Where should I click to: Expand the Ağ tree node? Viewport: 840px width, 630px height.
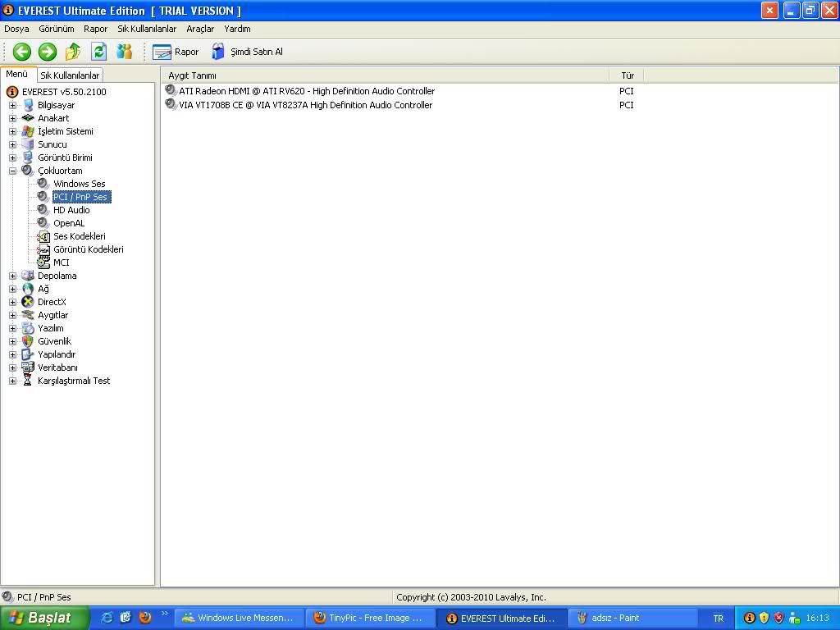coord(12,289)
